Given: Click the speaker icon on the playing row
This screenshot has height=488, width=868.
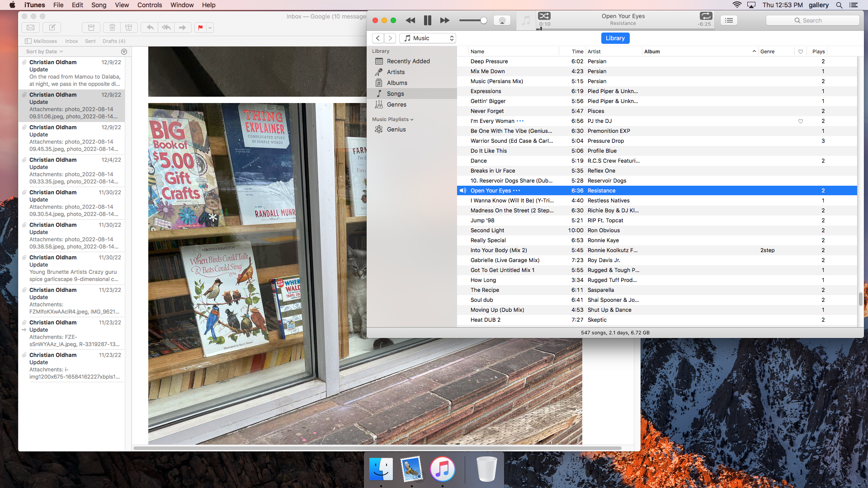Looking at the screenshot, I should 463,191.
